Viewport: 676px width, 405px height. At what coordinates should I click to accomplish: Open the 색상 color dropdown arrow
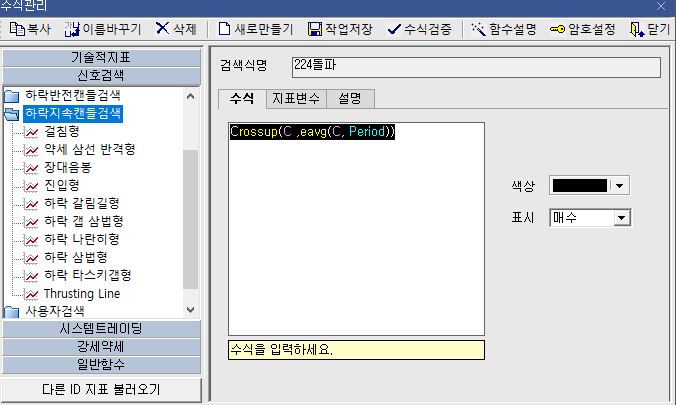pos(620,186)
